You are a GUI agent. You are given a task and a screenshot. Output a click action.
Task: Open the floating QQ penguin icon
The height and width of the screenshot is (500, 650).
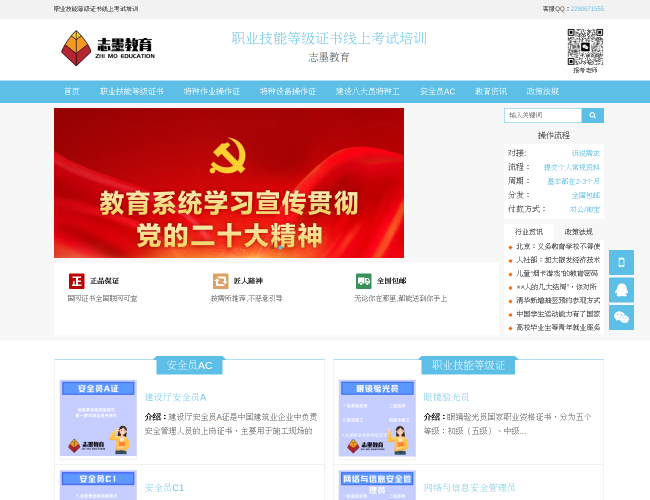[621, 290]
